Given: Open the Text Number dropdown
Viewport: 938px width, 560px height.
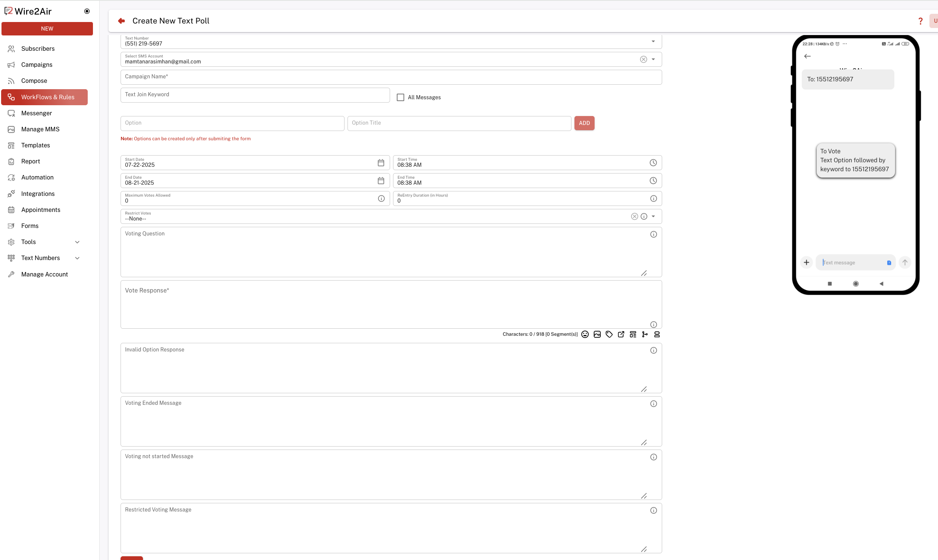Looking at the screenshot, I should (x=653, y=41).
